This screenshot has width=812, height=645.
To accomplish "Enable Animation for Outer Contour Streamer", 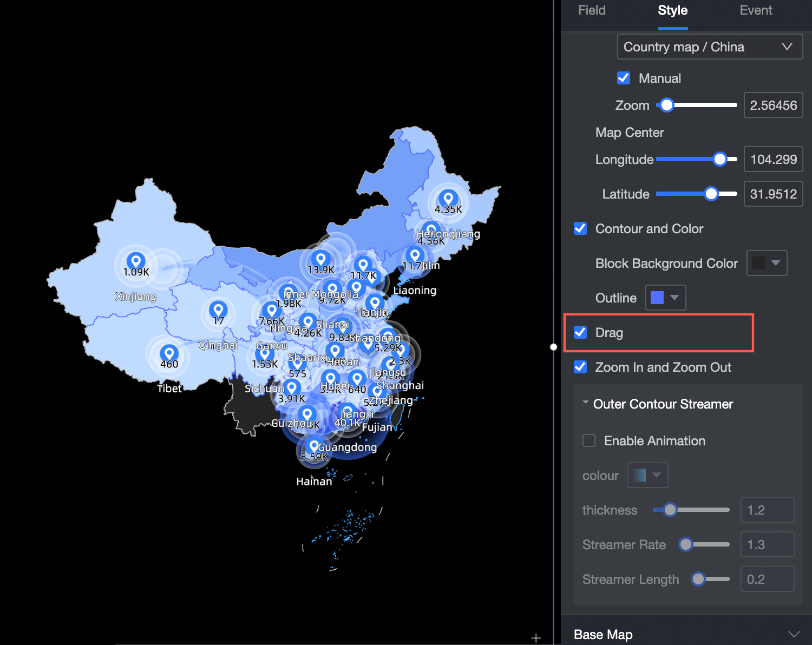I will (x=588, y=440).
